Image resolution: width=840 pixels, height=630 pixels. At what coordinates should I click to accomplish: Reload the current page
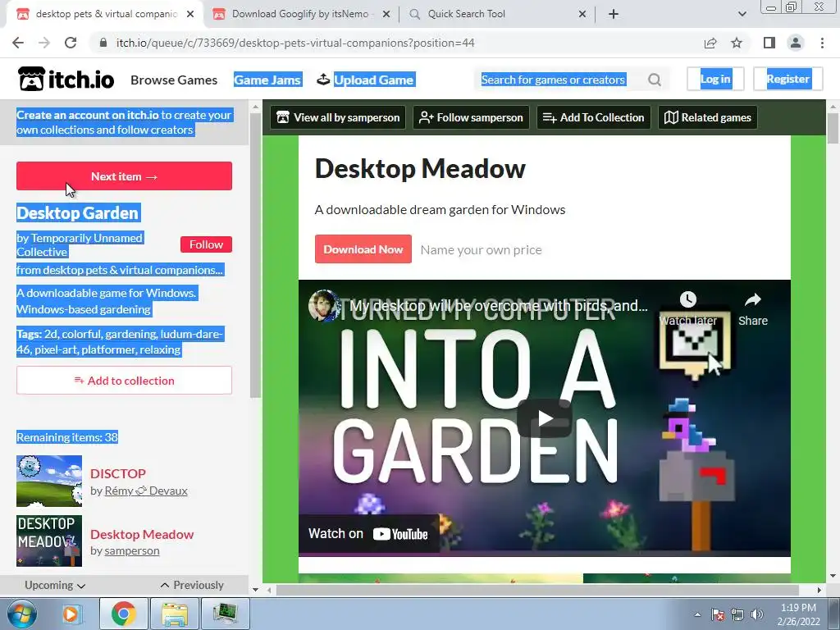point(71,43)
